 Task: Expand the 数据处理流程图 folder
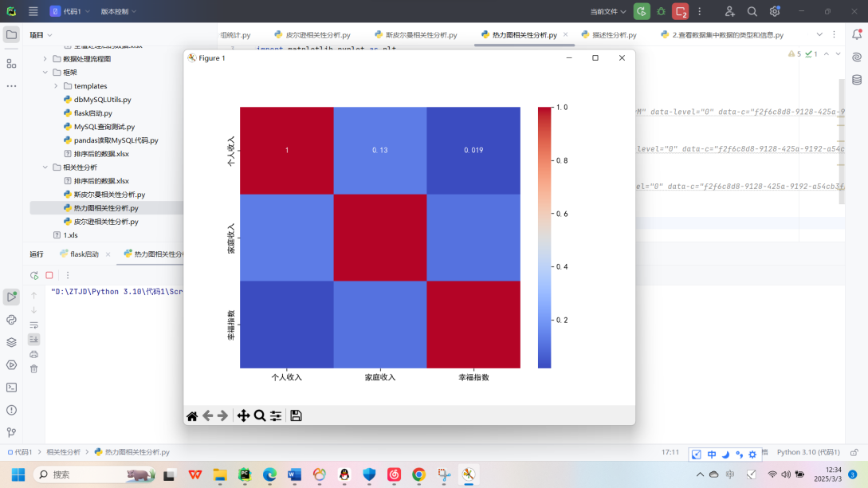click(x=45, y=59)
